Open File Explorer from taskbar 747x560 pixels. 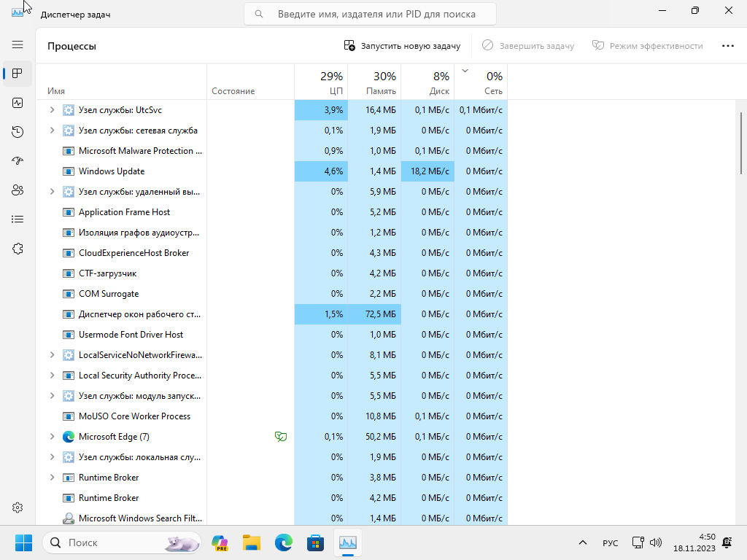point(252,542)
